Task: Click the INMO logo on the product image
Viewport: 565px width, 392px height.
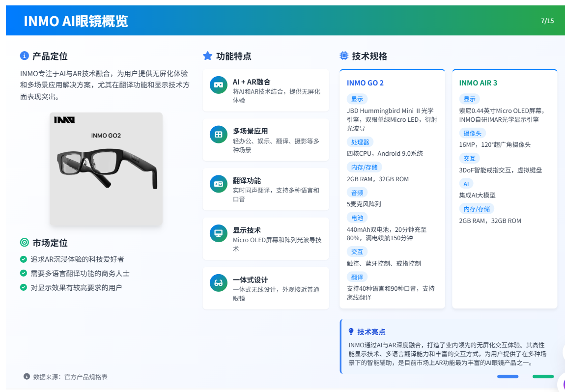Action: point(64,120)
